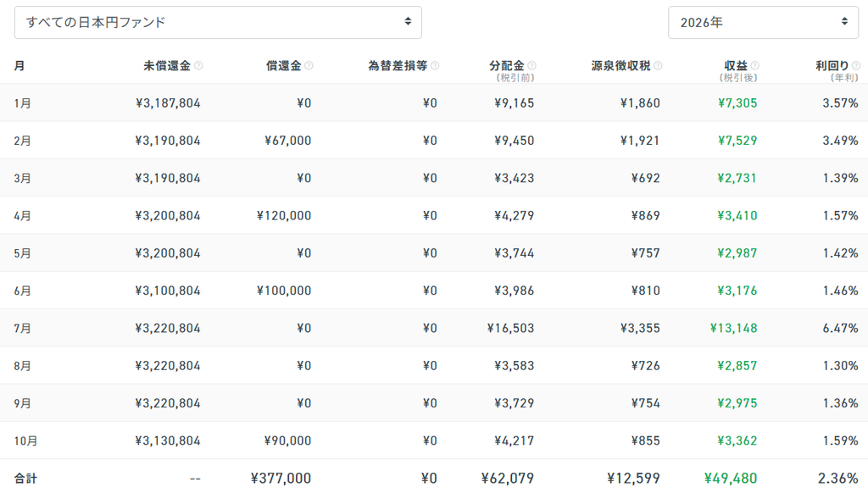Click 利回り value 3.57%

840,103
